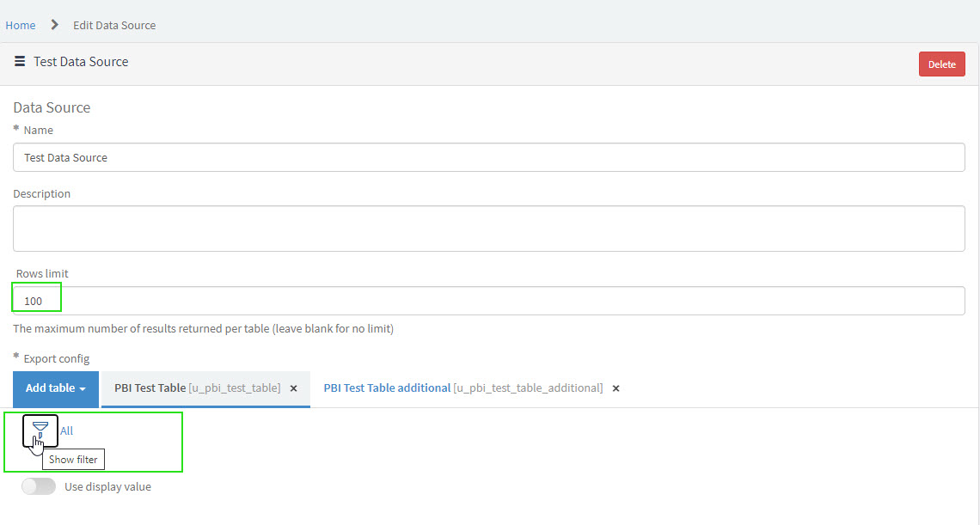Click the rows limit help text below the field
This screenshot has height=525, width=980.
(x=203, y=329)
